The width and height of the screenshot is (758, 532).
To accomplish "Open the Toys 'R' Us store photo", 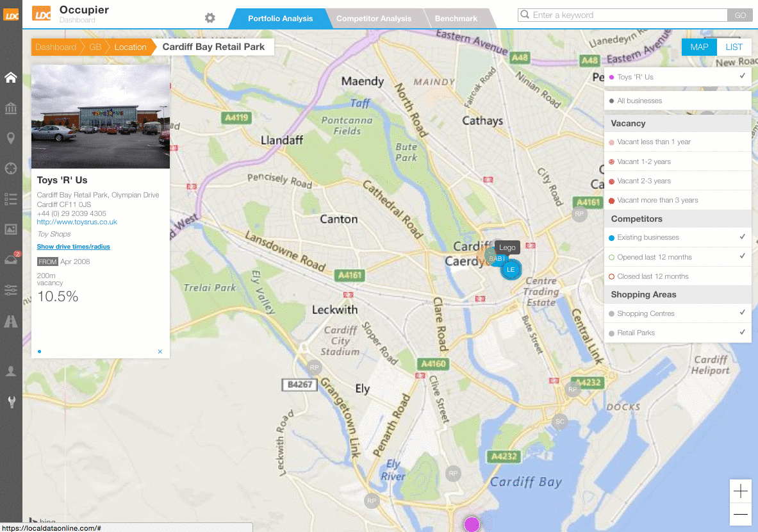I will (x=101, y=117).
